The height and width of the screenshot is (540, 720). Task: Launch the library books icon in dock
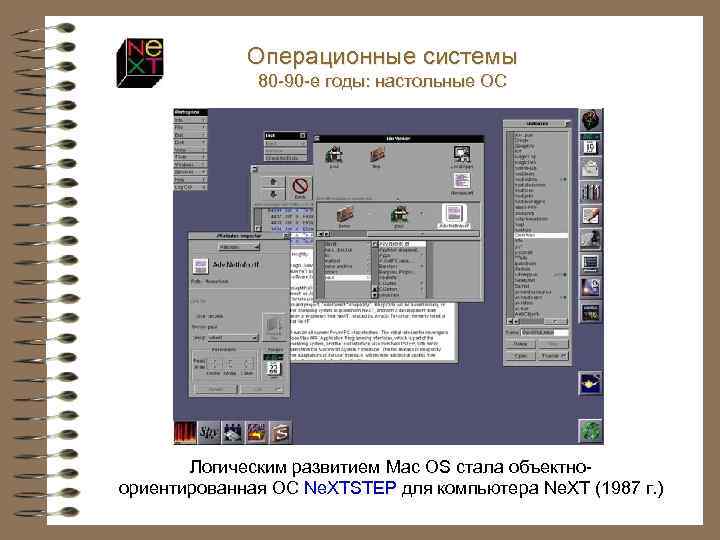591,192
